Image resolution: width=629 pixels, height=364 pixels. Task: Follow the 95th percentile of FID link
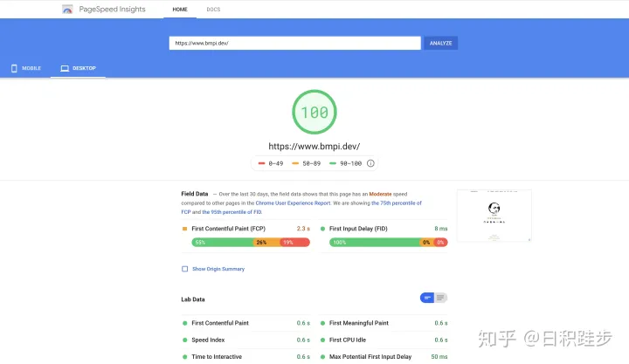click(x=232, y=212)
